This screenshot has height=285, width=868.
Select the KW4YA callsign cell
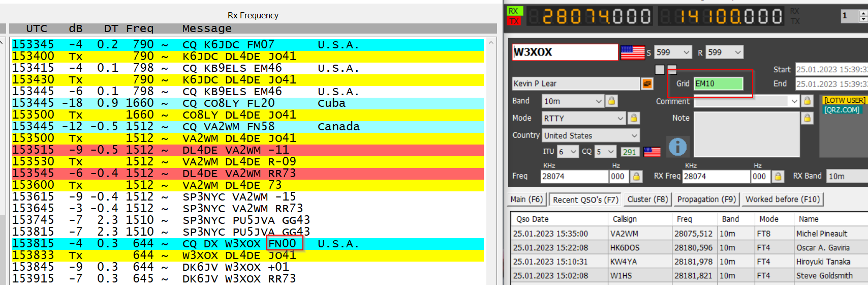tap(640, 262)
